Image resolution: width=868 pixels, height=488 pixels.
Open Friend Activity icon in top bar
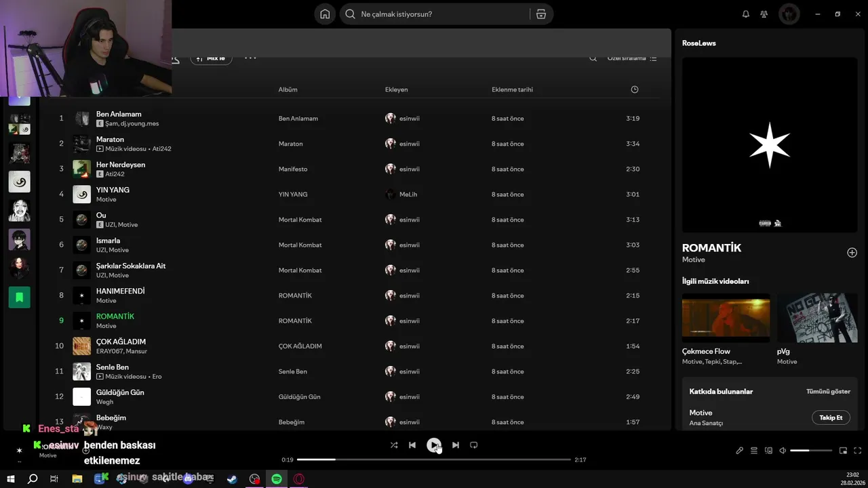(x=764, y=14)
